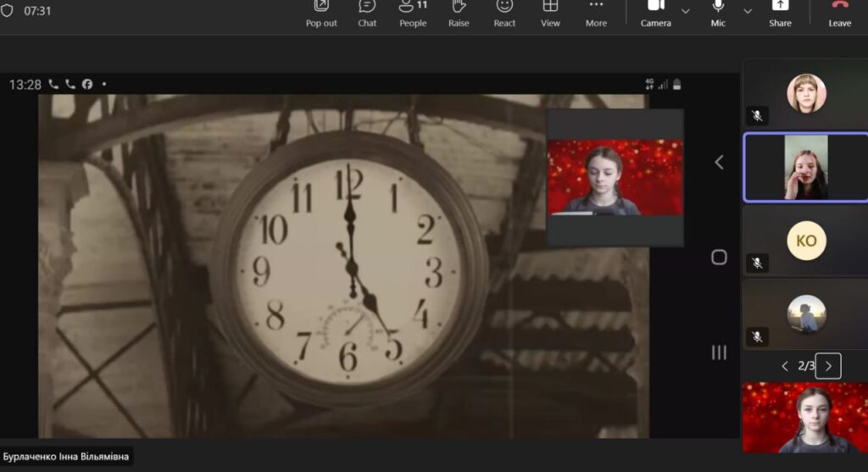Open the Chat panel
Viewport: 868px width, 472px height.
(x=367, y=13)
